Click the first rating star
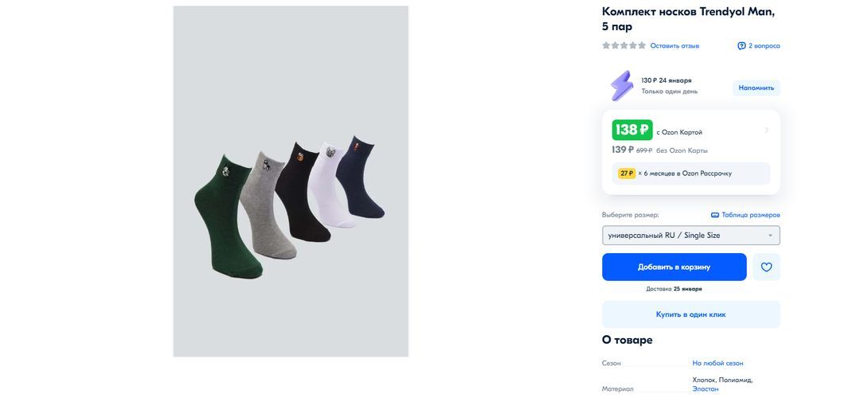868x398 pixels. point(607,46)
